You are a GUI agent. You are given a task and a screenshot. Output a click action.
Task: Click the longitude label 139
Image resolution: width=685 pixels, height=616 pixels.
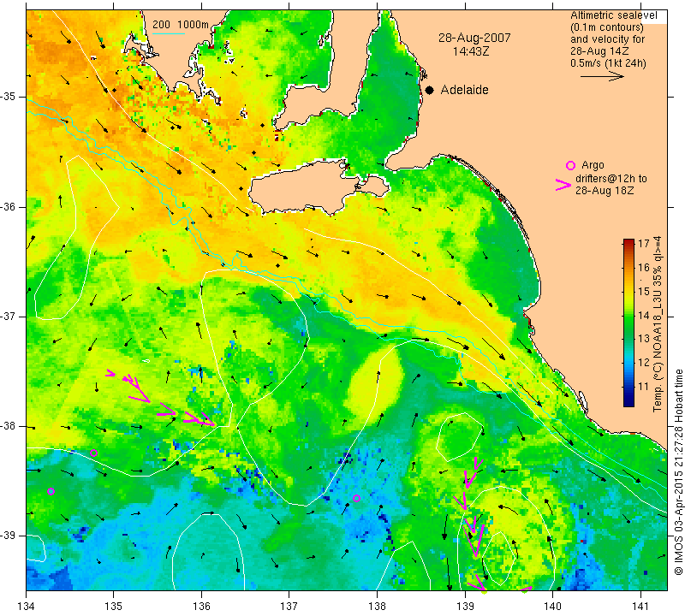[x=465, y=606]
